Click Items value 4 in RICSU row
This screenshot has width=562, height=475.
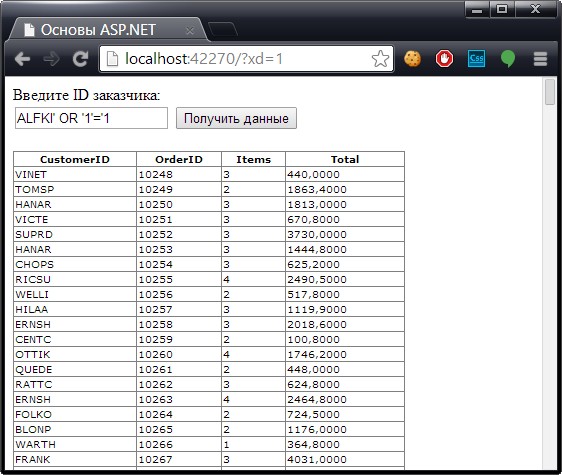click(x=253, y=279)
